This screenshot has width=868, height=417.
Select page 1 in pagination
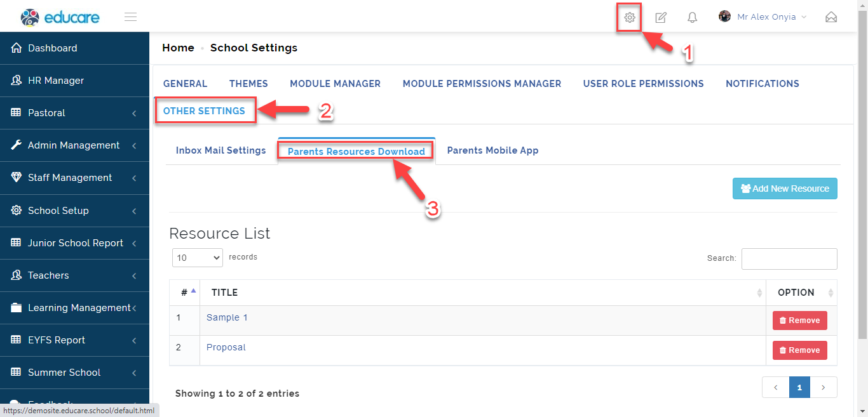pyautogui.click(x=799, y=387)
